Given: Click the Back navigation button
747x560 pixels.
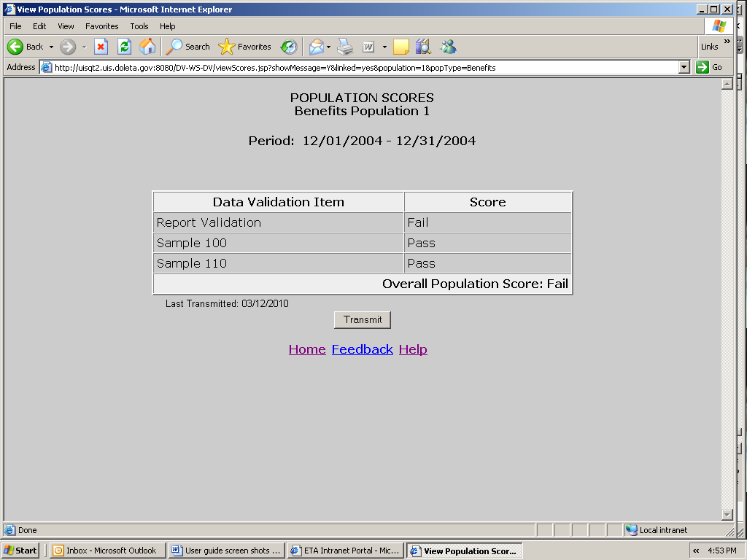Looking at the screenshot, I should click(25, 47).
